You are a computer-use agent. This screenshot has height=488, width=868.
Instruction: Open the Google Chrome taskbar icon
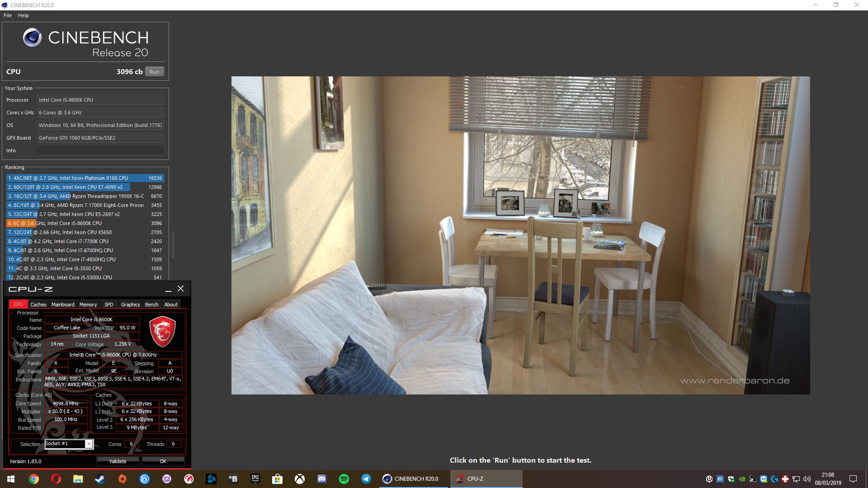(x=34, y=479)
